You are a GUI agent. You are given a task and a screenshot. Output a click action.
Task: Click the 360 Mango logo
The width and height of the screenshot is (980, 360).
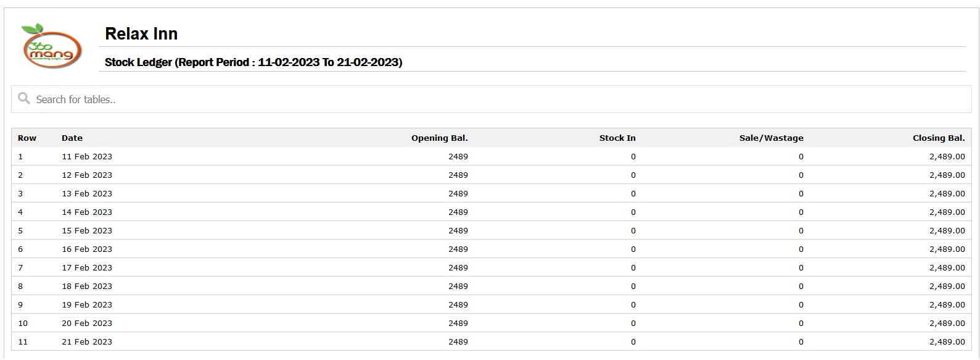(x=51, y=46)
